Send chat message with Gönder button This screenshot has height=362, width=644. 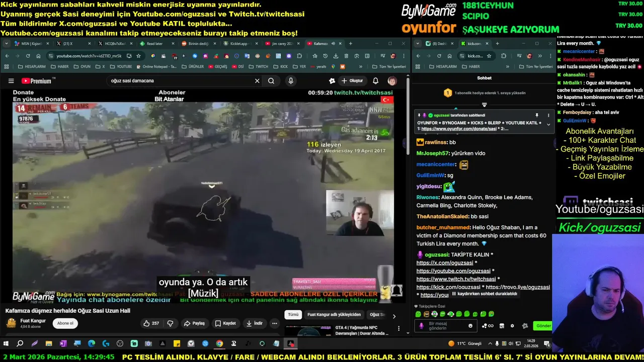(x=543, y=326)
